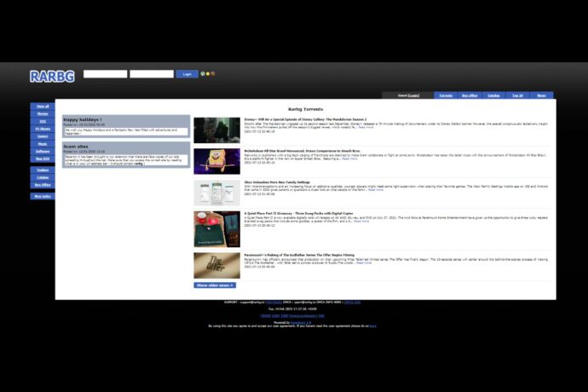This screenshot has width=588, height=392.
Task: Open Box Office from the sidebar
Action: 43,185
